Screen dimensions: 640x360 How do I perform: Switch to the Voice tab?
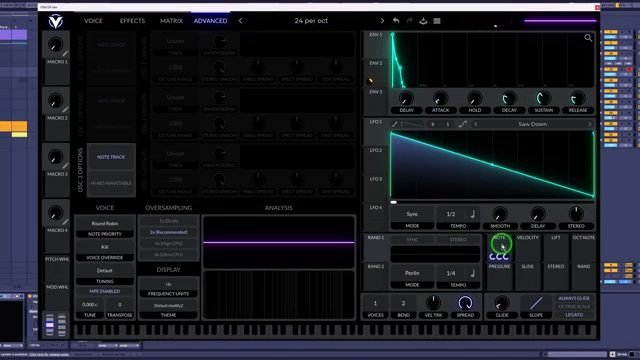[93, 21]
